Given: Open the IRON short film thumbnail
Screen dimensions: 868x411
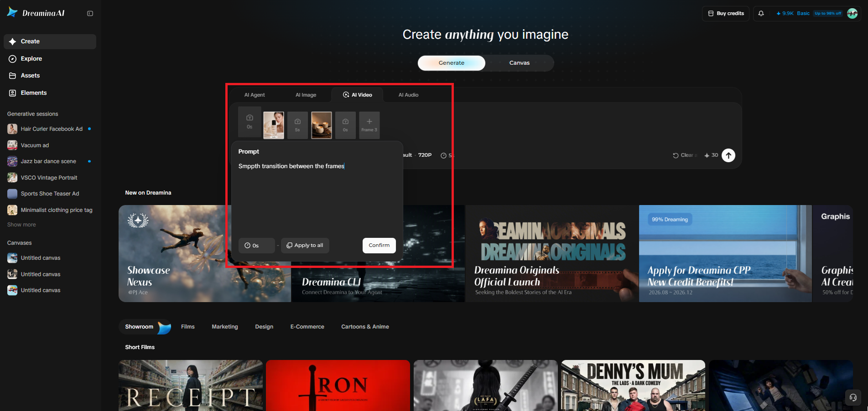Looking at the screenshot, I should point(338,385).
